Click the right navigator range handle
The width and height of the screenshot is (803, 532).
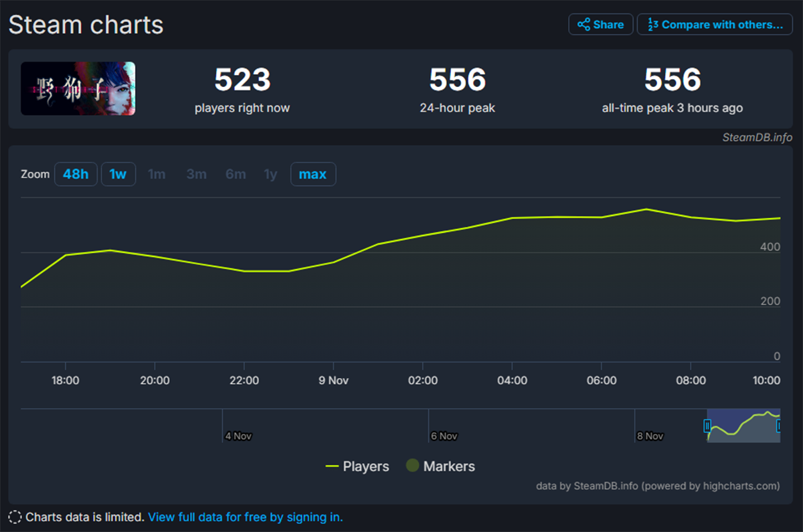pyautogui.click(x=779, y=426)
